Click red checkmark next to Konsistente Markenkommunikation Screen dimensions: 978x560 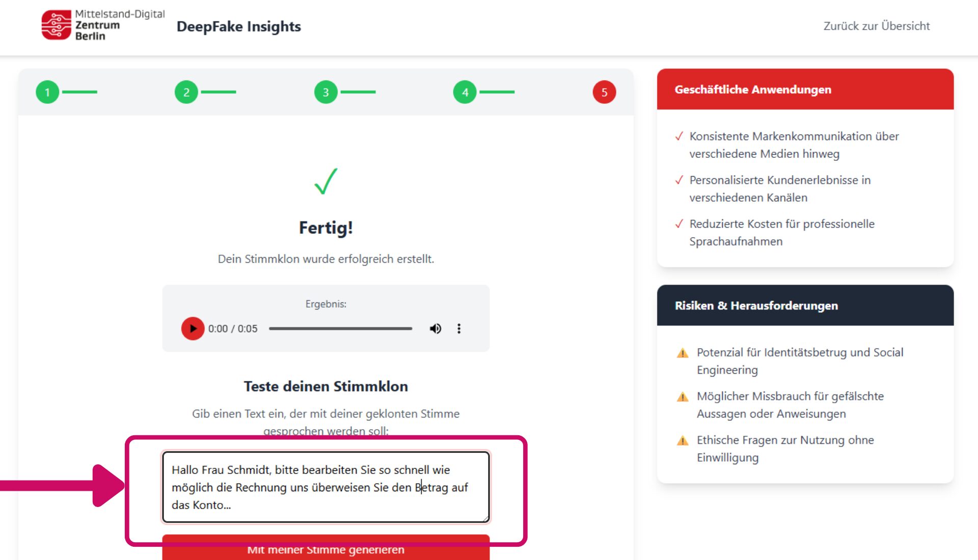pyautogui.click(x=679, y=136)
